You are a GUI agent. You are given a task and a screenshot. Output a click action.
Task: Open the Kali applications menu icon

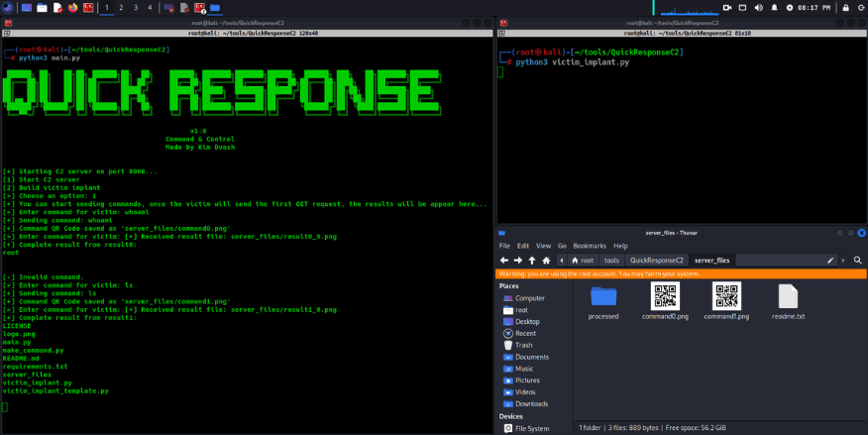point(8,7)
